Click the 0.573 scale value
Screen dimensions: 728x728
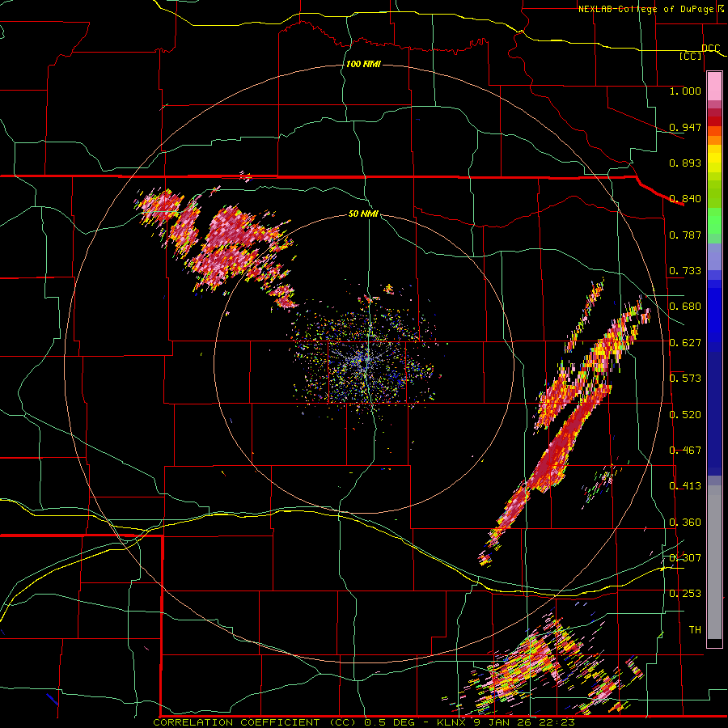tap(685, 379)
